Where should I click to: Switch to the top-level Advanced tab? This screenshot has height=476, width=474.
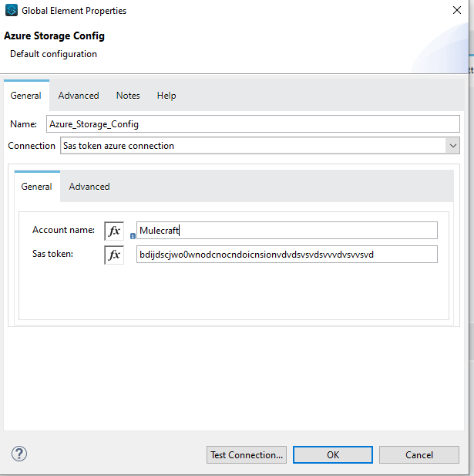point(79,96)
